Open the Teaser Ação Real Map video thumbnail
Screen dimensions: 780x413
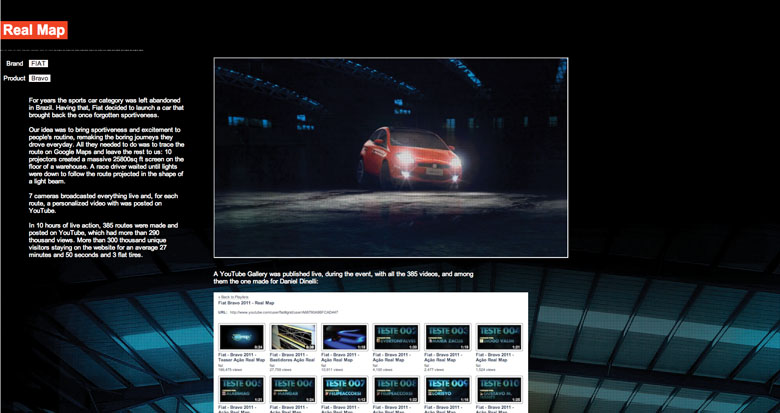point(242,337)
